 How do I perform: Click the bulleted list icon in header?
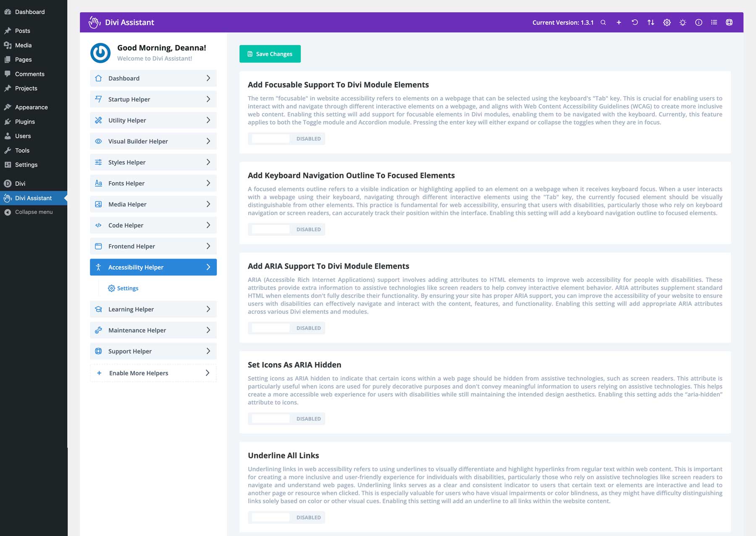coord(714,23)
